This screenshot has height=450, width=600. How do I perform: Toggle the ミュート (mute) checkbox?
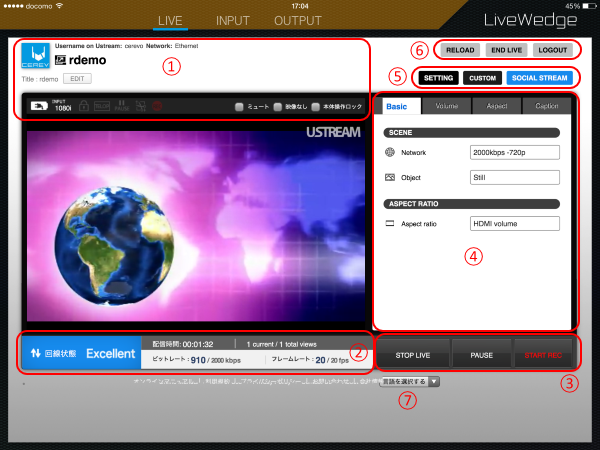pyautogui.click(x=239, y=107)
